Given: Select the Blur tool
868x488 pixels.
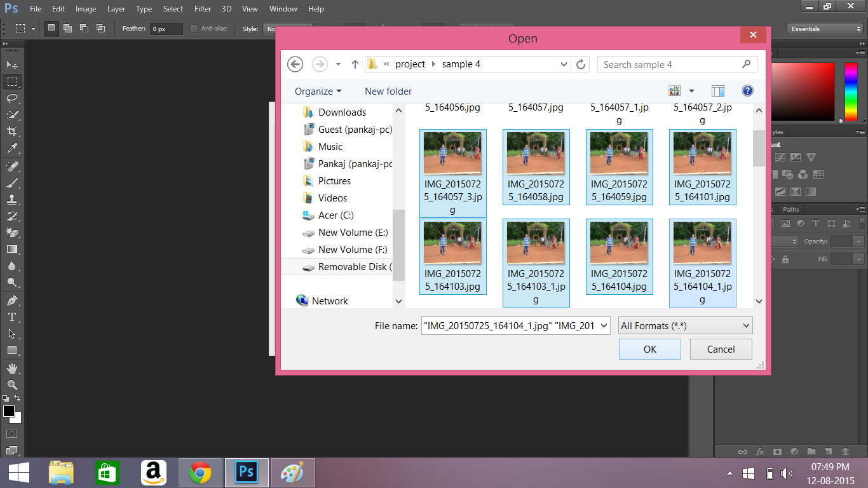Looking at the screenshot, I should (11, 266).
